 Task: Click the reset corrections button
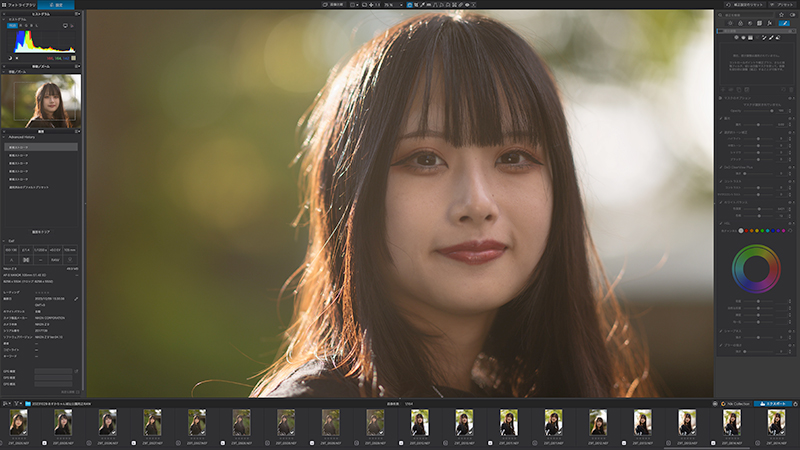point(745,5)
